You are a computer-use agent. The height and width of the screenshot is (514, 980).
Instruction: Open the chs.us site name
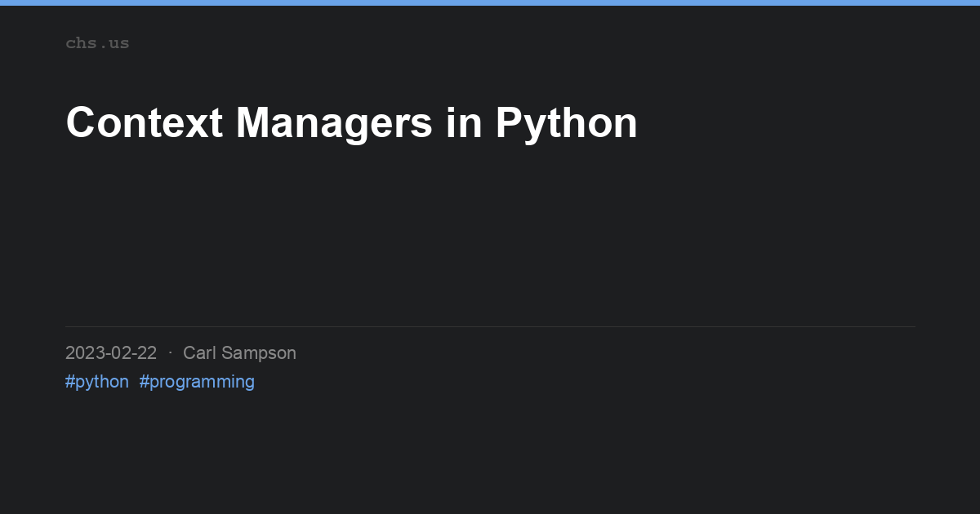[97, 43]
